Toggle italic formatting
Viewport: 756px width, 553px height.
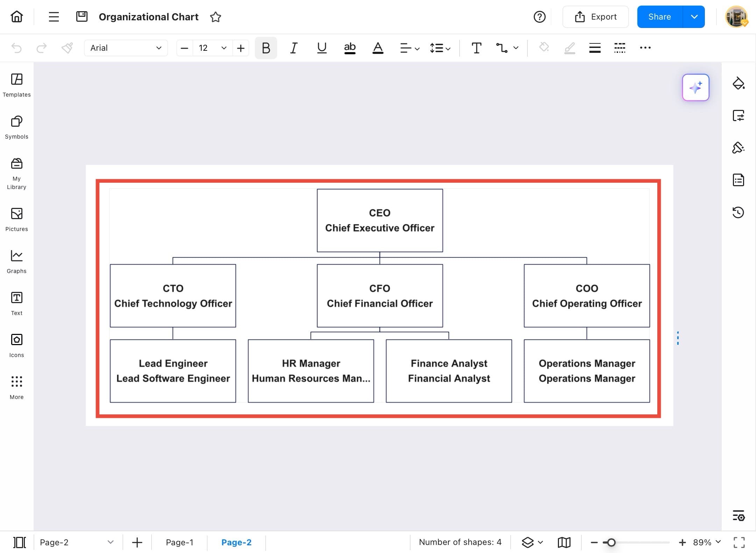(293, 48)
